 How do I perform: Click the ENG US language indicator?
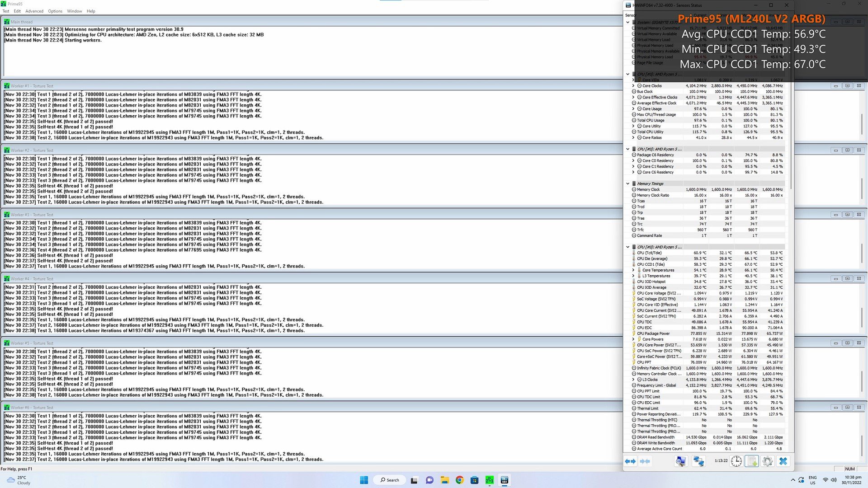click(x=812, y=480)
